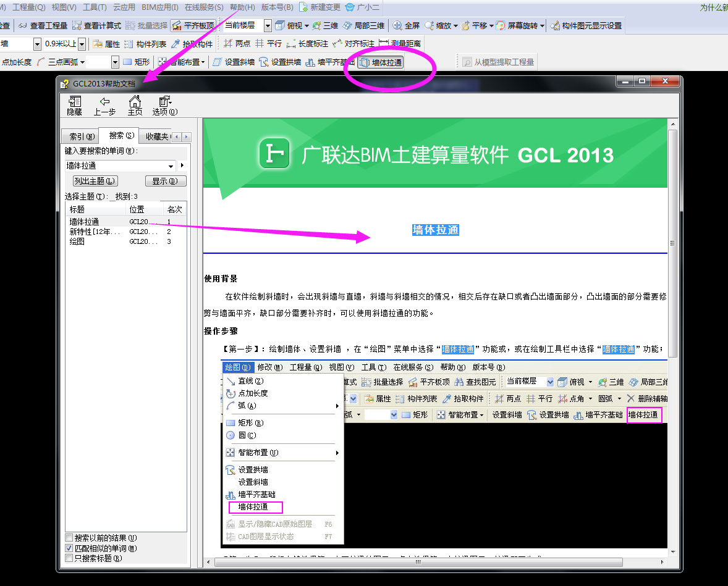The image size is (728, 586).
Task: Open 缩放 zoom dropdown arrow
Action: coord(455,26)
